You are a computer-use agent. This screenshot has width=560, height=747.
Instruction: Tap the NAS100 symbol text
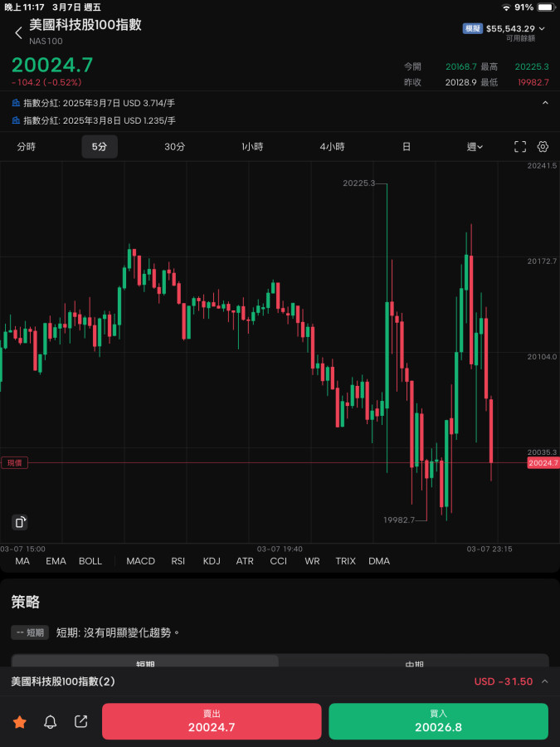coord(46,41)
